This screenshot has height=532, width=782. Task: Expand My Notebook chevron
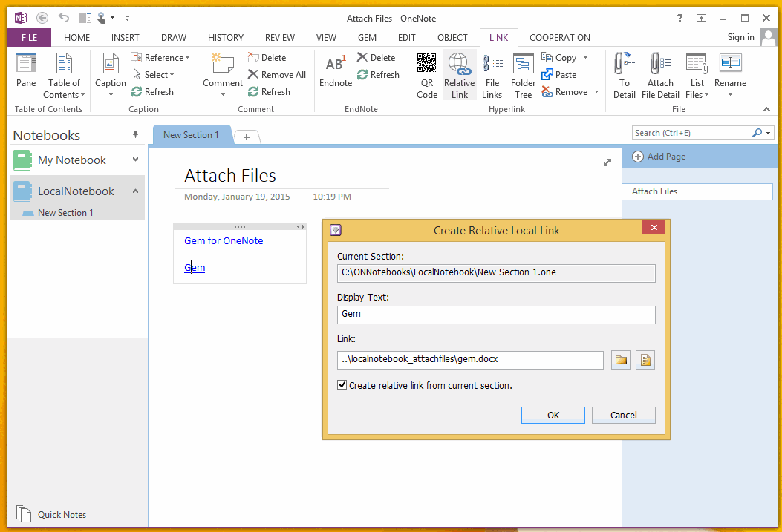point(135,160)
